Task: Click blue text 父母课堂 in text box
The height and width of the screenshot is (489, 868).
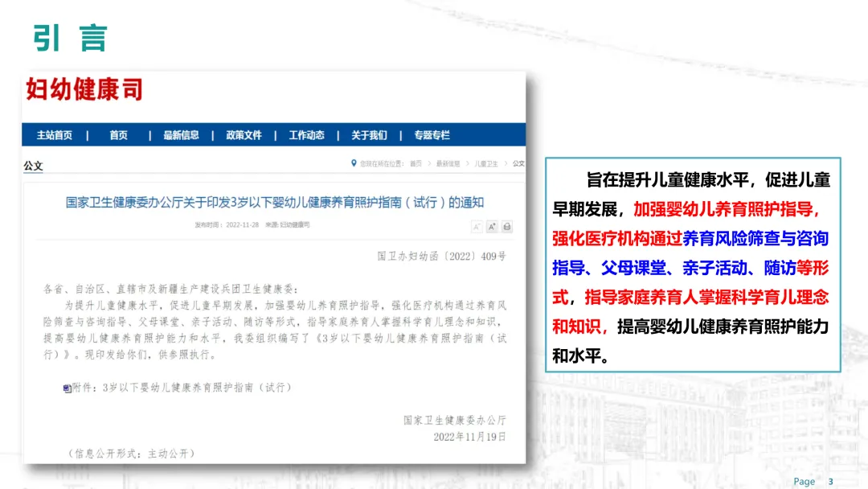Action: tap(634, 268)
